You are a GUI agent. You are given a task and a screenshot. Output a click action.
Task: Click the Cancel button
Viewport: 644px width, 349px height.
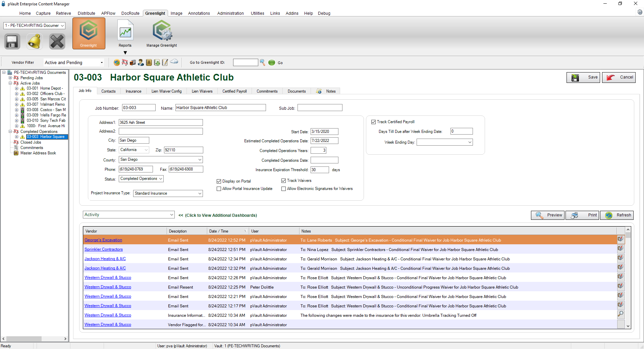pos(619,78)
